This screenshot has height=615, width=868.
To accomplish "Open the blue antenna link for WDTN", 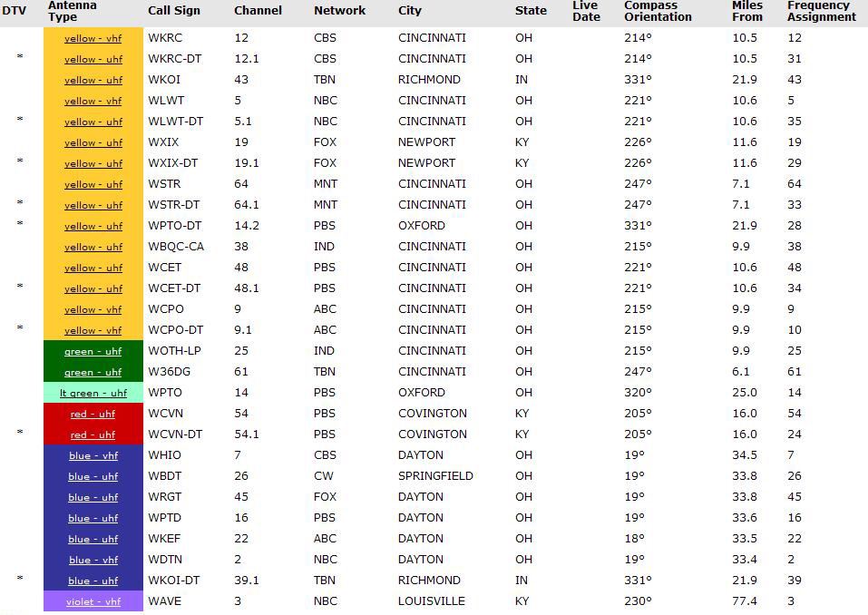I will tap(93, 560).
